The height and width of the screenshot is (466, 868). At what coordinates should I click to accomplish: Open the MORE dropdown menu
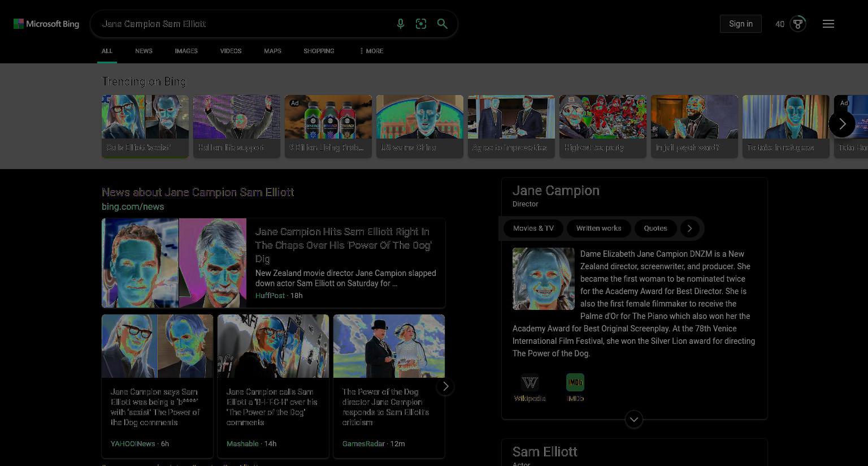pos(371,51)
